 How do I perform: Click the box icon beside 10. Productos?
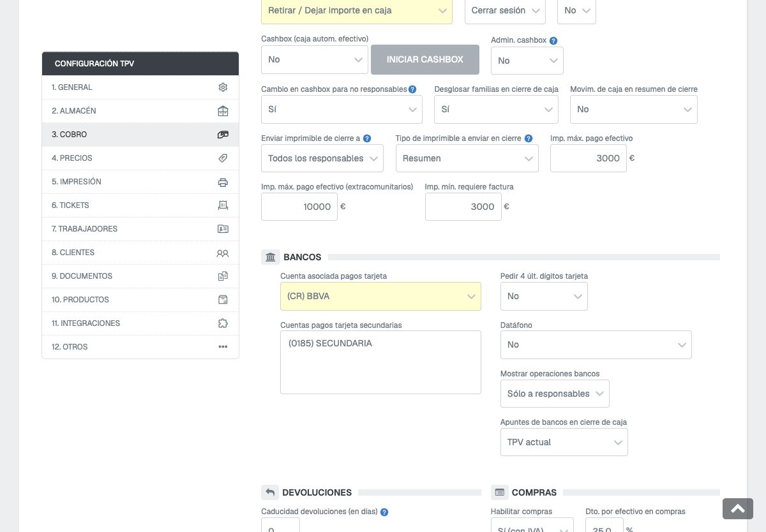(223, 300)
